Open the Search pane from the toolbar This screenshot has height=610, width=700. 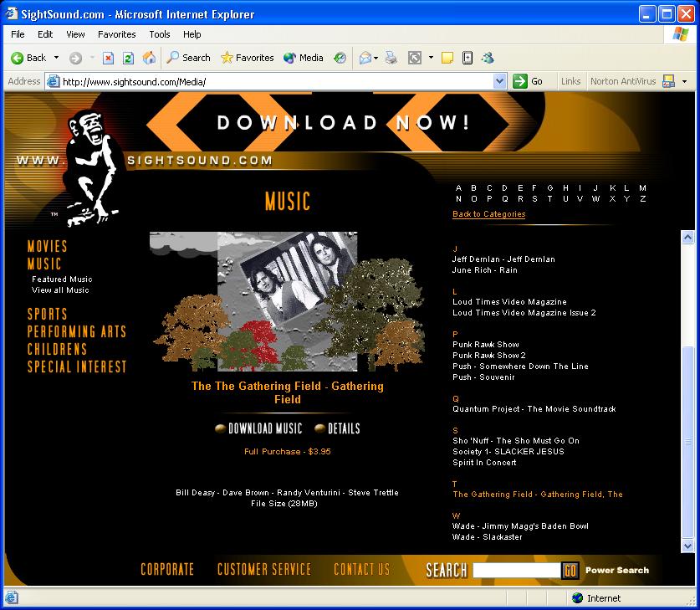pyautogui.click(x=188, y=58)
